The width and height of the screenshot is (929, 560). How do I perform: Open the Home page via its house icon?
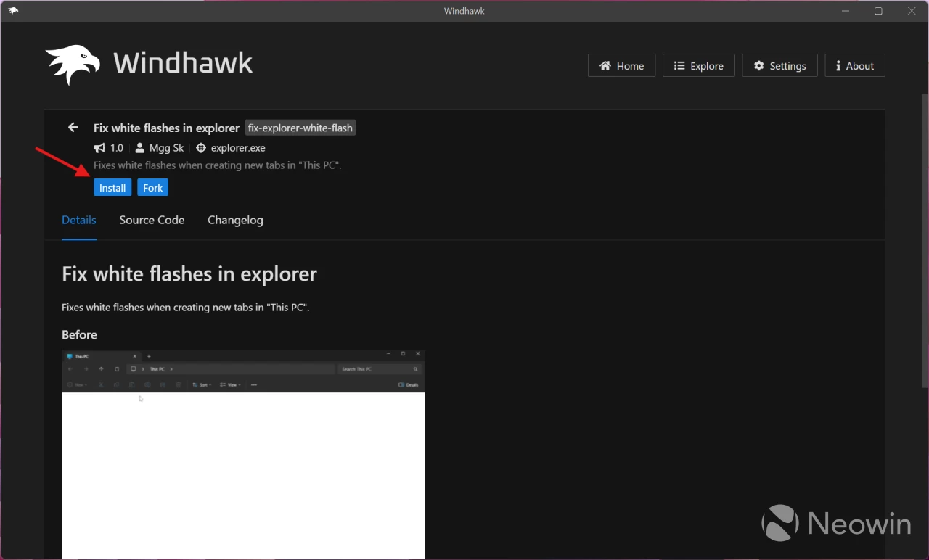coord(607,65)
